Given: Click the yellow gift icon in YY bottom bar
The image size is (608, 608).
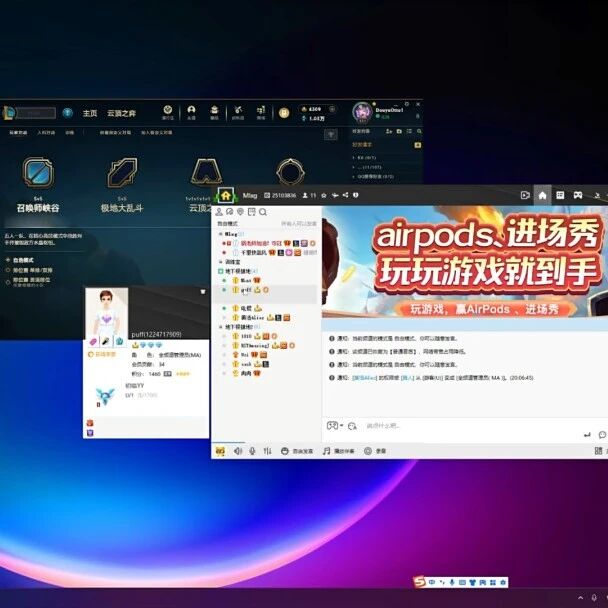Looking at the screenshot, I should click(220, 451).
